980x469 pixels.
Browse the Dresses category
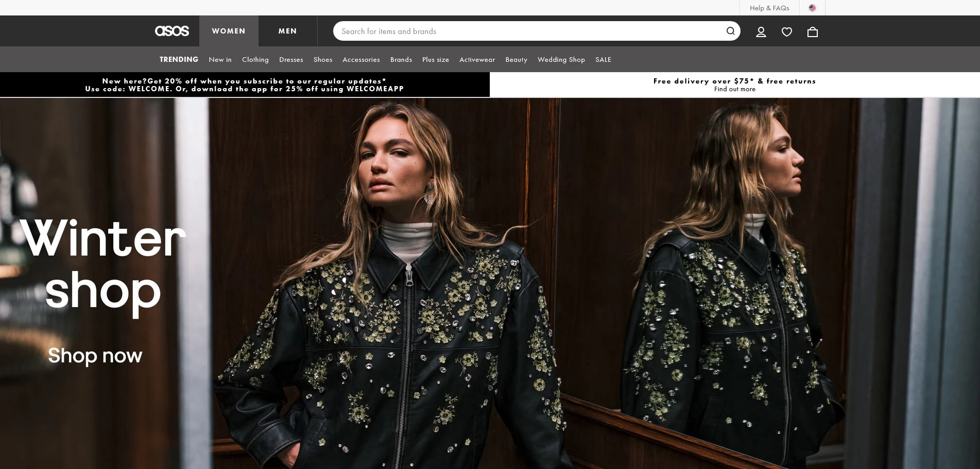[x=290, y=59]
